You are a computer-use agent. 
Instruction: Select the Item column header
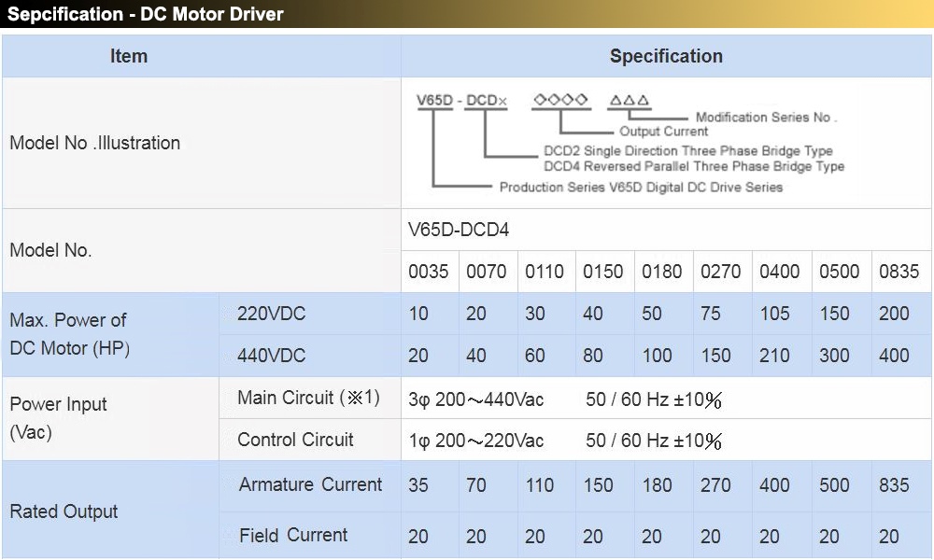[129, 56]
